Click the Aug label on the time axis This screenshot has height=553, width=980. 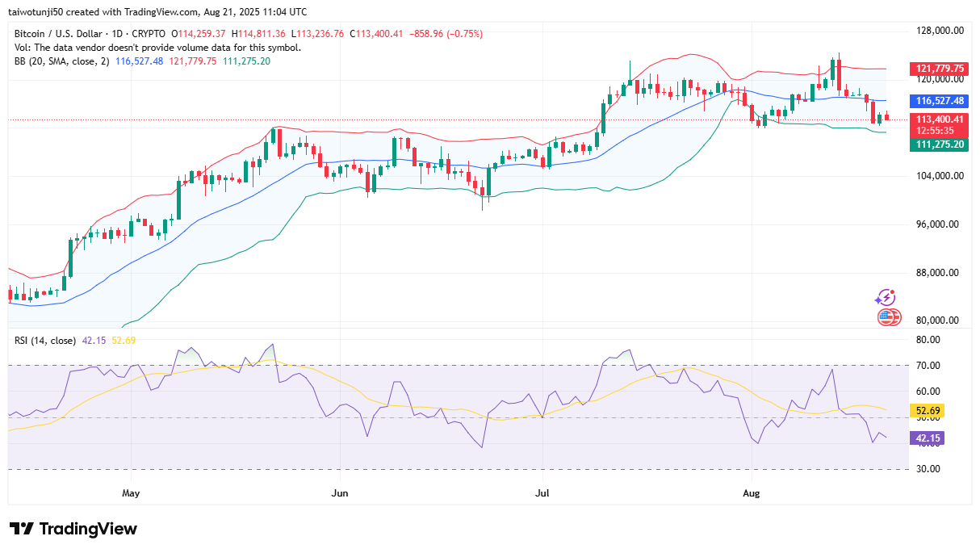[x=752, y=492]
